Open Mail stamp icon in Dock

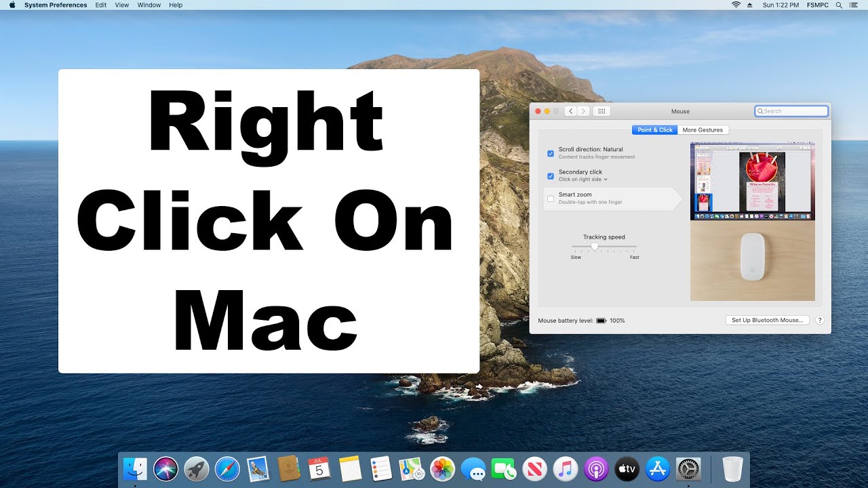(258, 468)
